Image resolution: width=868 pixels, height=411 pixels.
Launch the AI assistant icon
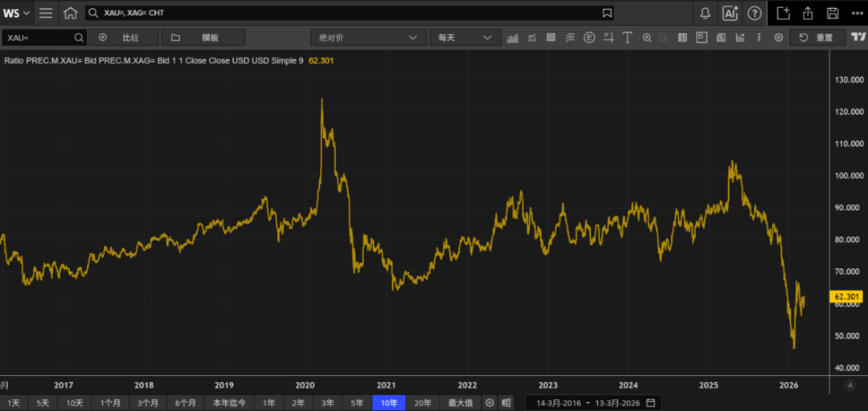(730, 13)
